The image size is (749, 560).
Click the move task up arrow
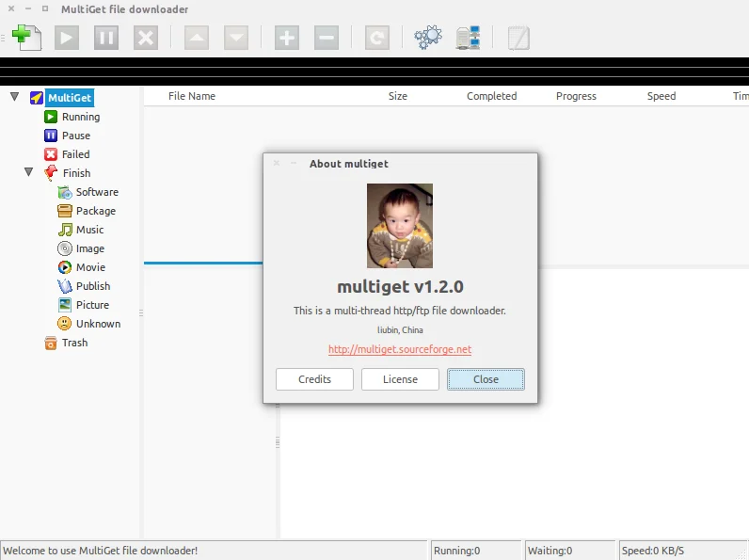pyautogui.click(x=197, y=38)
